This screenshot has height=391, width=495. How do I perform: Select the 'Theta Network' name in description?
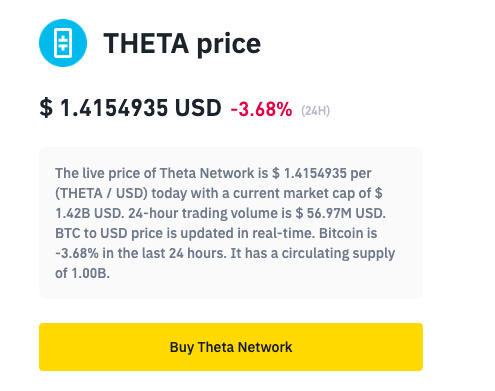(x=207, y=173)
